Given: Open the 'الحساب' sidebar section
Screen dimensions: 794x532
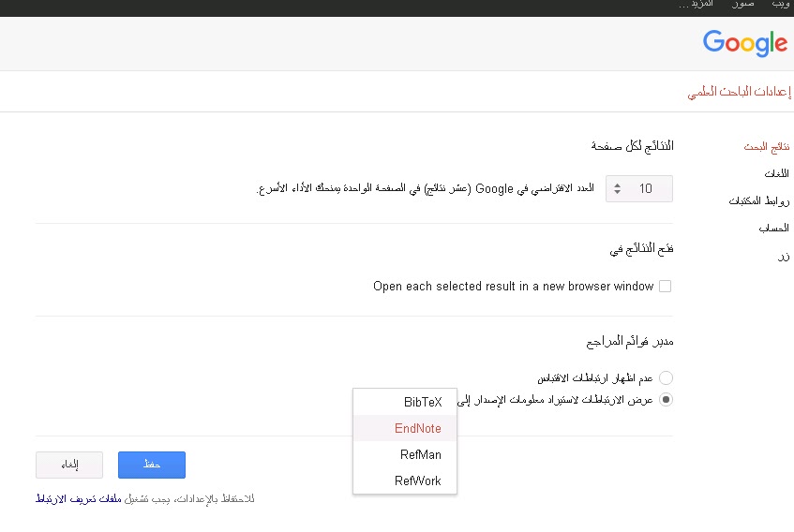Looking at the screenshot, I should 773,229.
